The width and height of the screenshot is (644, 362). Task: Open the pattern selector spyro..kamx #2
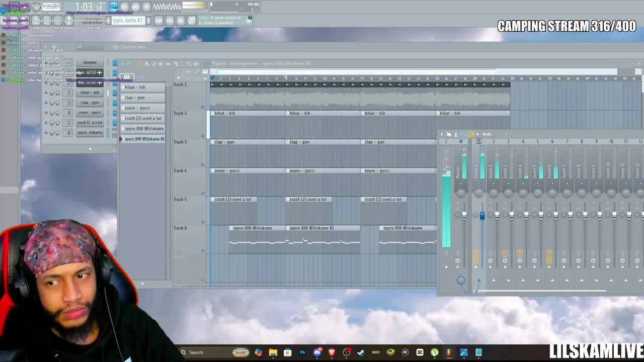coord(128,21)
